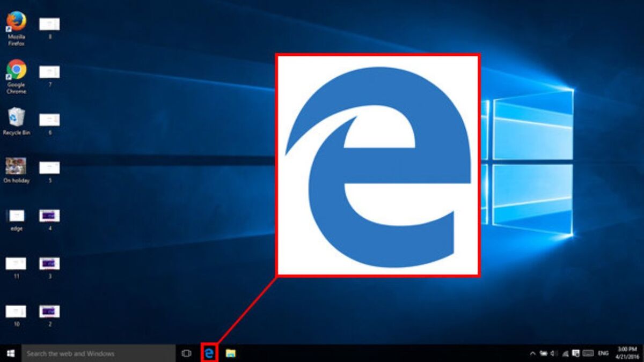Select the desktop file named 4
The image size is (644, 362).
[49, 219]
